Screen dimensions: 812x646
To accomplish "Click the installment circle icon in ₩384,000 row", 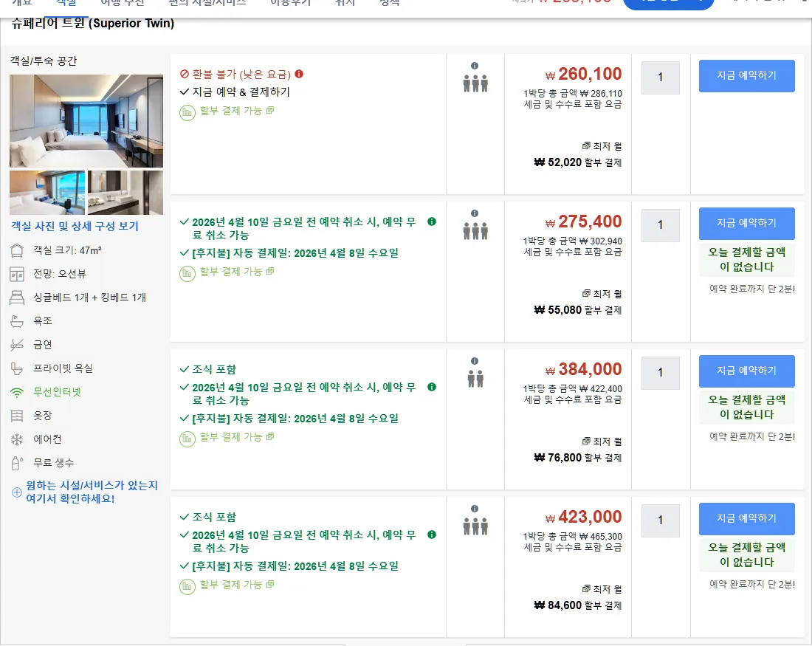I will pyautogui.click(x=187, y=439).
